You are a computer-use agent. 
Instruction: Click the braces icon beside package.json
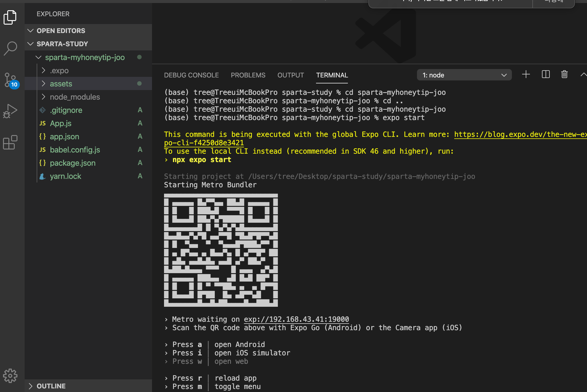click(x=43, y=163)
